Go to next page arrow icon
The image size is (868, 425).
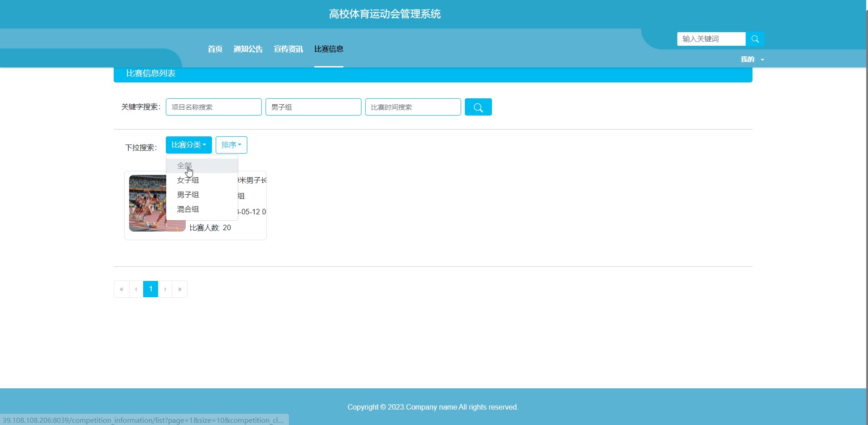(165, 289)
